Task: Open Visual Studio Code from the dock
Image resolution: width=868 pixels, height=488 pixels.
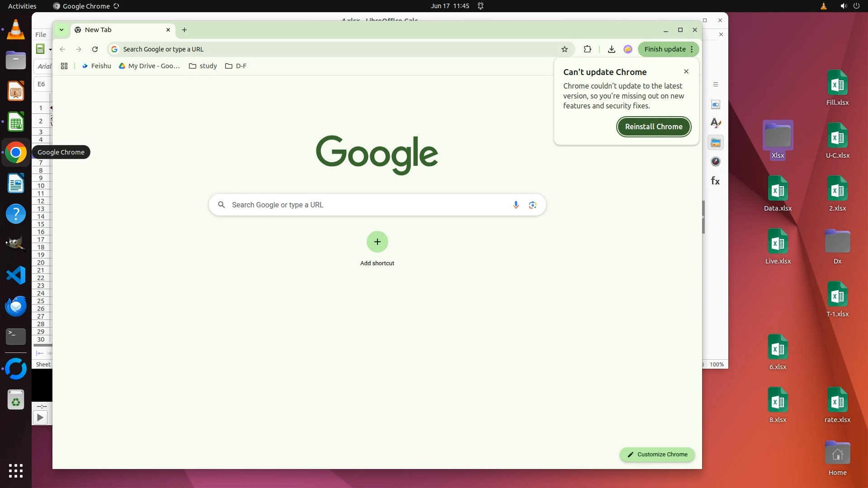Action: 16,275
